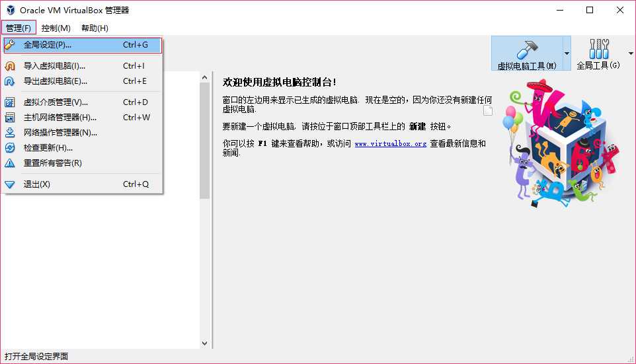
Task: Choose 导出虚拟电脑(E)... menu entry
Action: [x=83, y=81]
